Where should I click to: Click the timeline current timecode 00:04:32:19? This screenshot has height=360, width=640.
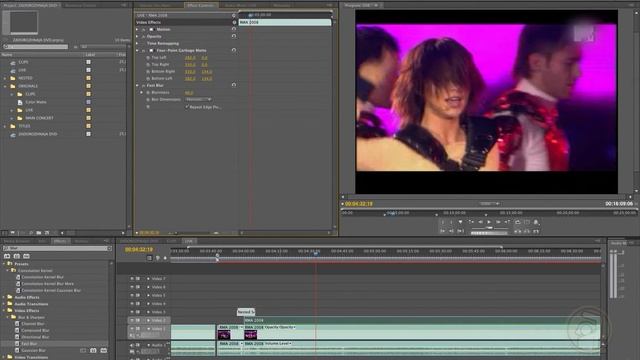click(139, 249)
